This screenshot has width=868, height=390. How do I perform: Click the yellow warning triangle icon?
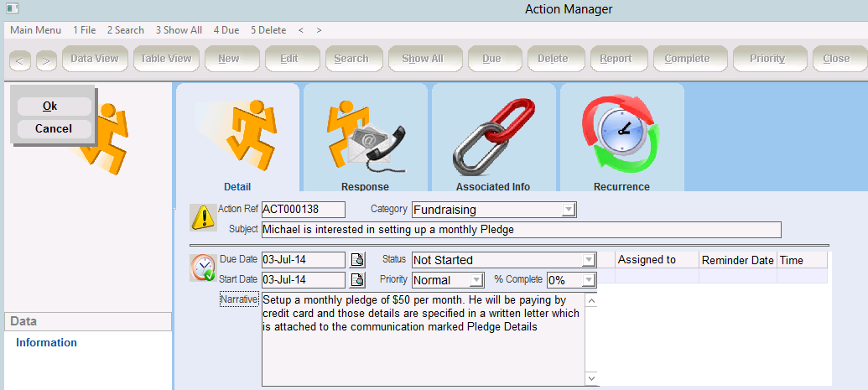(x=202, y=217)
